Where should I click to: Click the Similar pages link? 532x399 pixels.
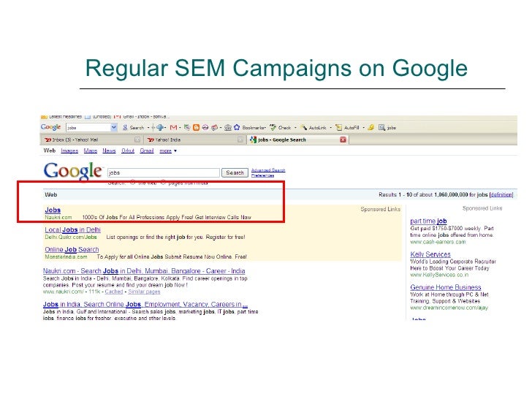click(144, 292)
